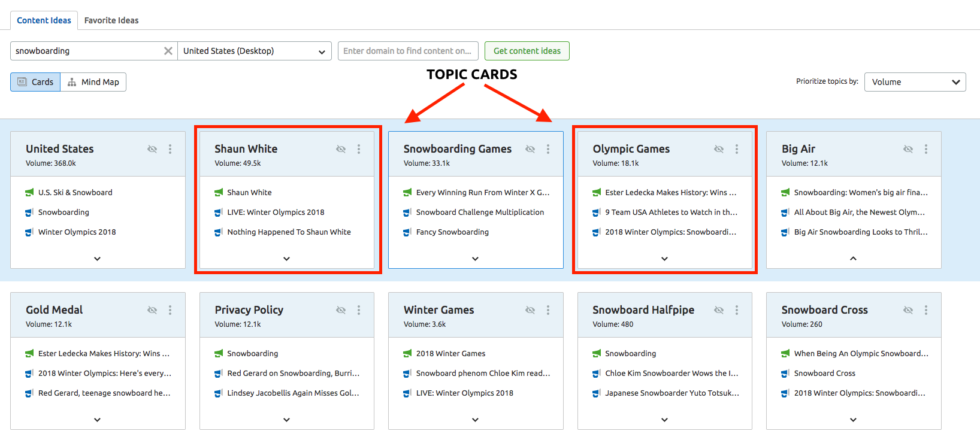Expand the Privacy Policy card
Image resolution: width=980 pixels, height=431 pixels.
286,420
